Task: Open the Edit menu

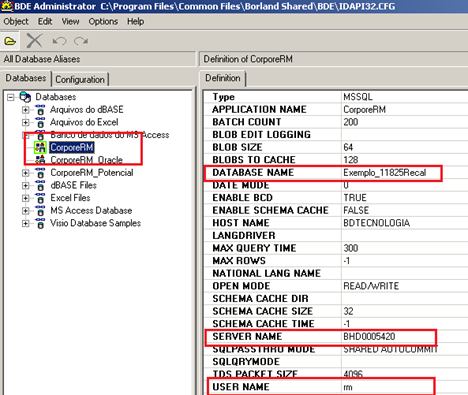Action: (x=45, y=22)
